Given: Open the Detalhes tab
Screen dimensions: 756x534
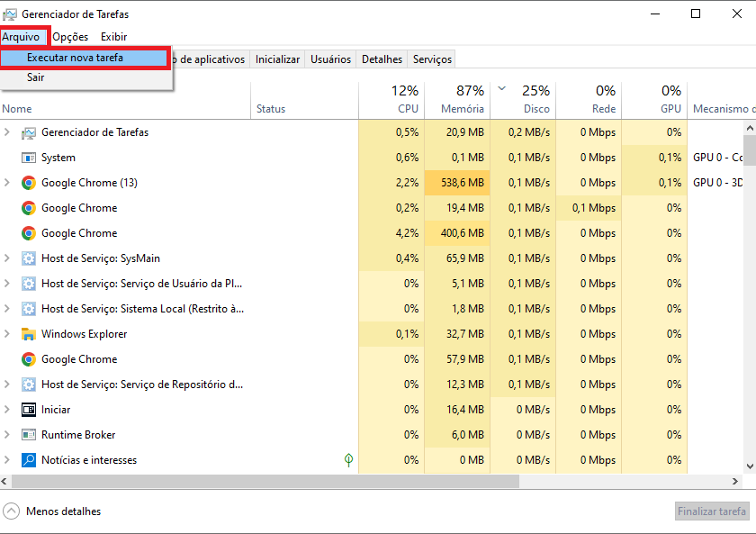Looking at the screenshot, I should [382, 59].
